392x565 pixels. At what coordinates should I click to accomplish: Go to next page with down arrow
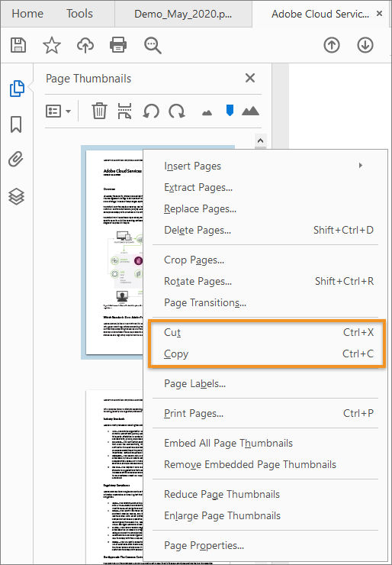(365, 45)
